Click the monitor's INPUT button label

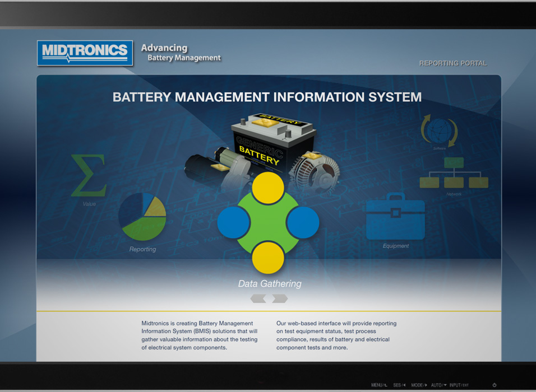[459, 385]
